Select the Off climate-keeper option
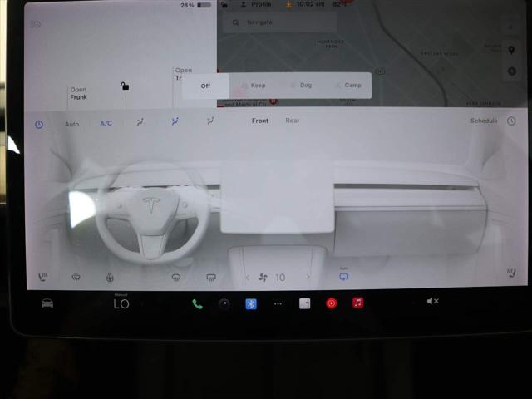Screen dimensions: 532x399 [x=205, y=86]
